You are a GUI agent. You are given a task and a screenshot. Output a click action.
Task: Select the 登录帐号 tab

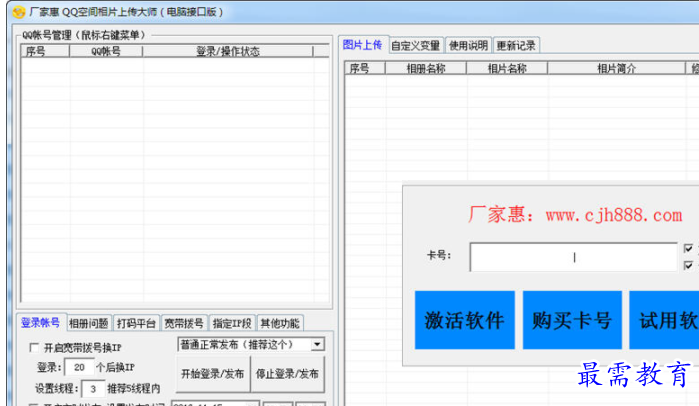click(x=41, y=322)
